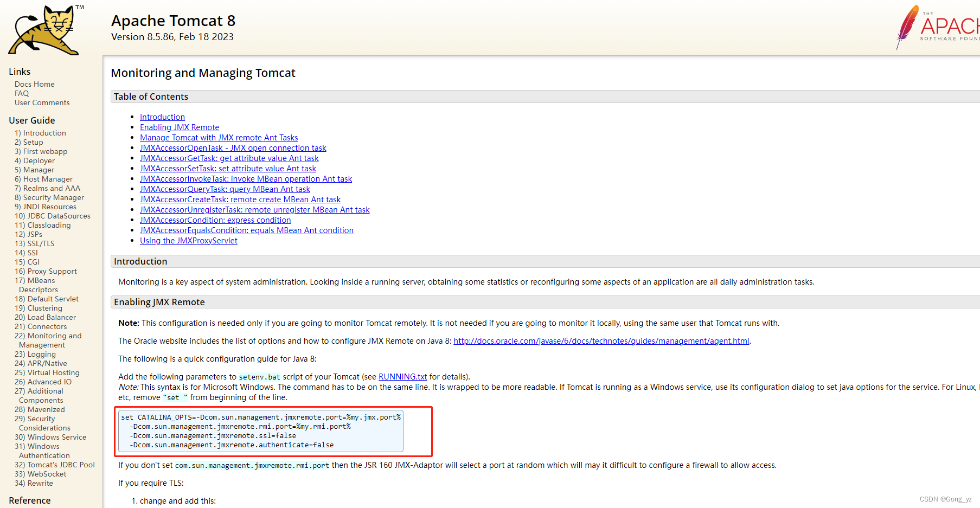Open 33) WebSocket sidebar link

coord(41,474)
